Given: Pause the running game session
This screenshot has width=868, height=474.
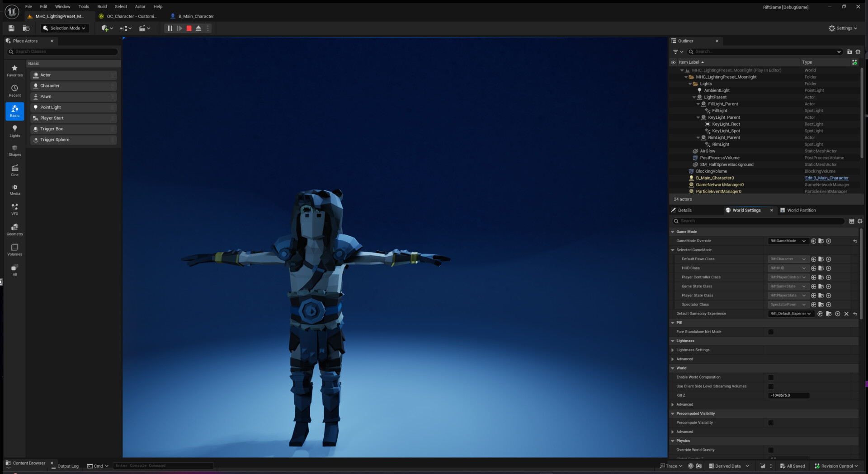Looking at the screenshot, I should point(170,28).
